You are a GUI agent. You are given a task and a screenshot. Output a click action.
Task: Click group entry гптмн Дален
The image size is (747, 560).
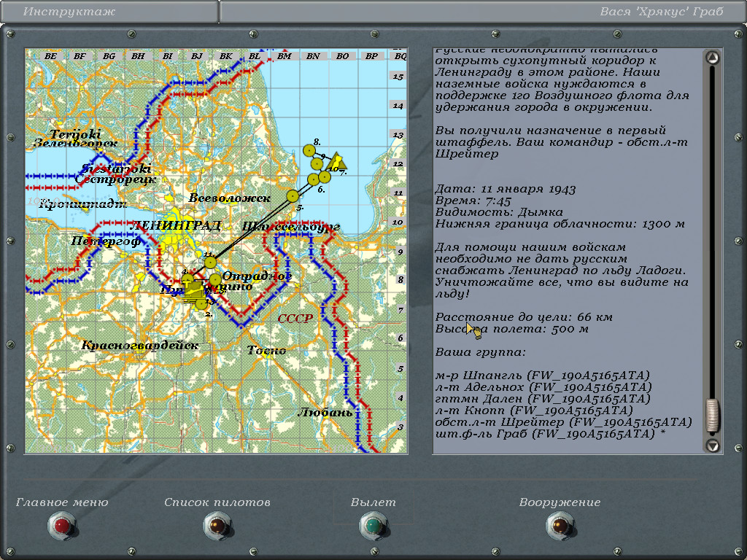point(543,399)
